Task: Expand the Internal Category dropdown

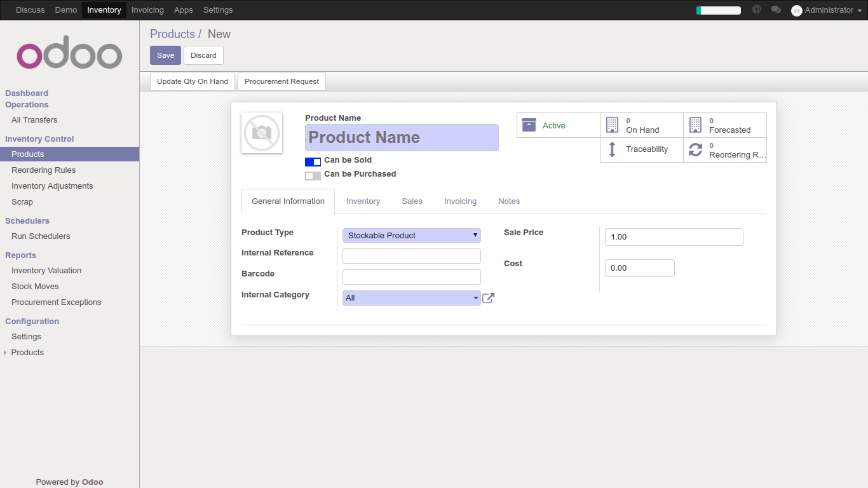Action: click(411, 298)
